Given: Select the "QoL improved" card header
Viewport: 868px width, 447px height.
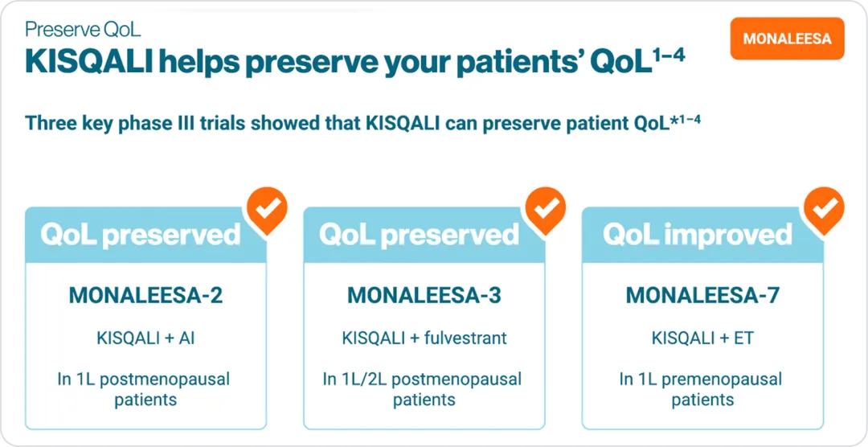Looking at the screenshot, I should coord(698,235).
